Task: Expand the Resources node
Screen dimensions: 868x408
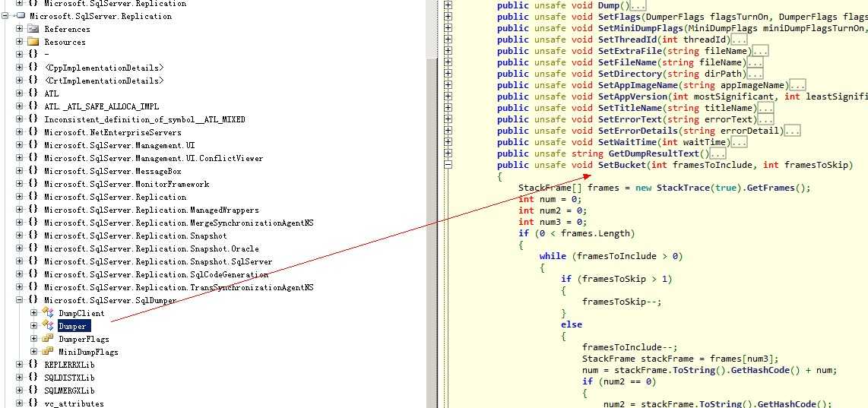Action: pyautogui.click(x=19, y=42)
